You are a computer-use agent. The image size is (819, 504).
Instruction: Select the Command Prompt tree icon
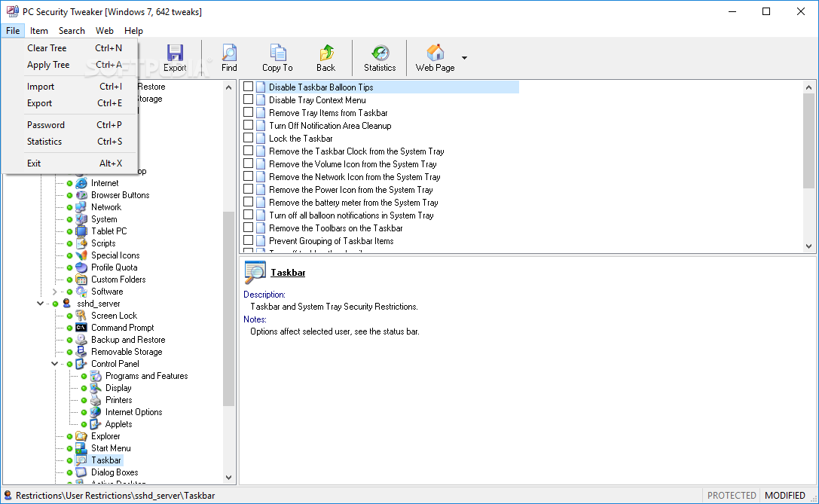click(x=81, y=328)
